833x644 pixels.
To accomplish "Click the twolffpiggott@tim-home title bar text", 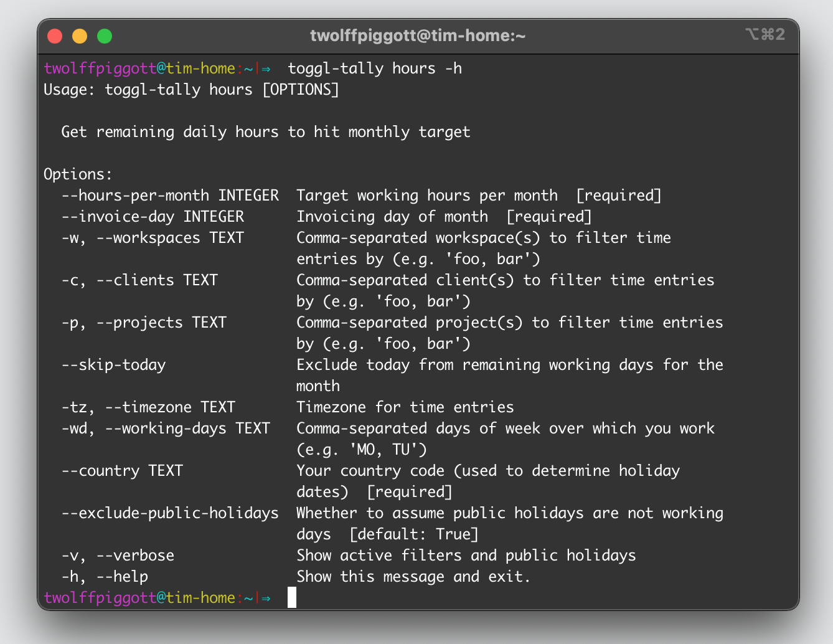I will tap(418, 35).
